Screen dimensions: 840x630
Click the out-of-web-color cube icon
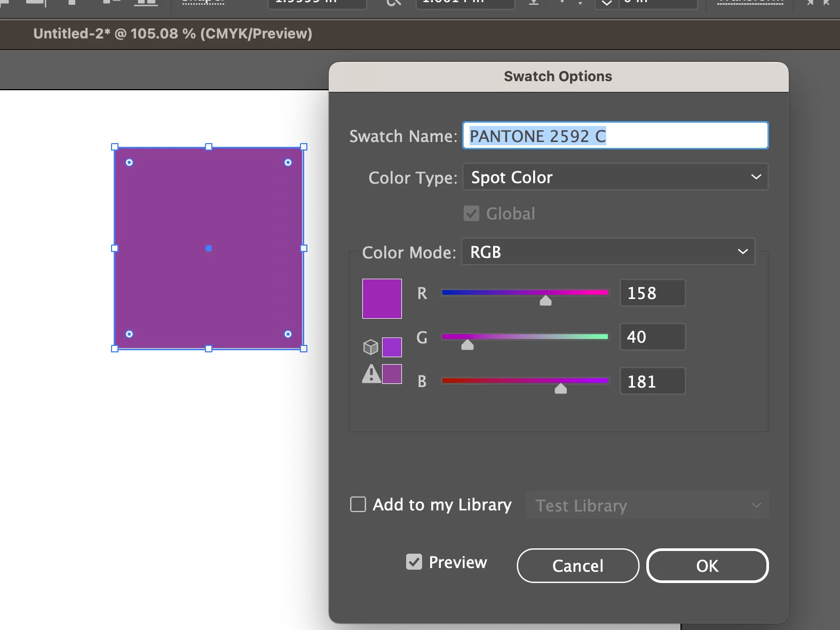coord(370,347)
